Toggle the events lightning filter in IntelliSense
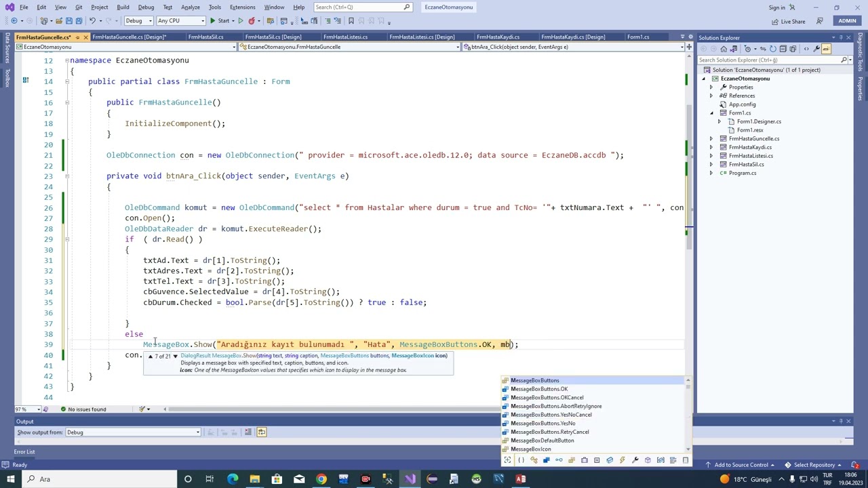Screen dimensions: 868x488 coord(623,460)
